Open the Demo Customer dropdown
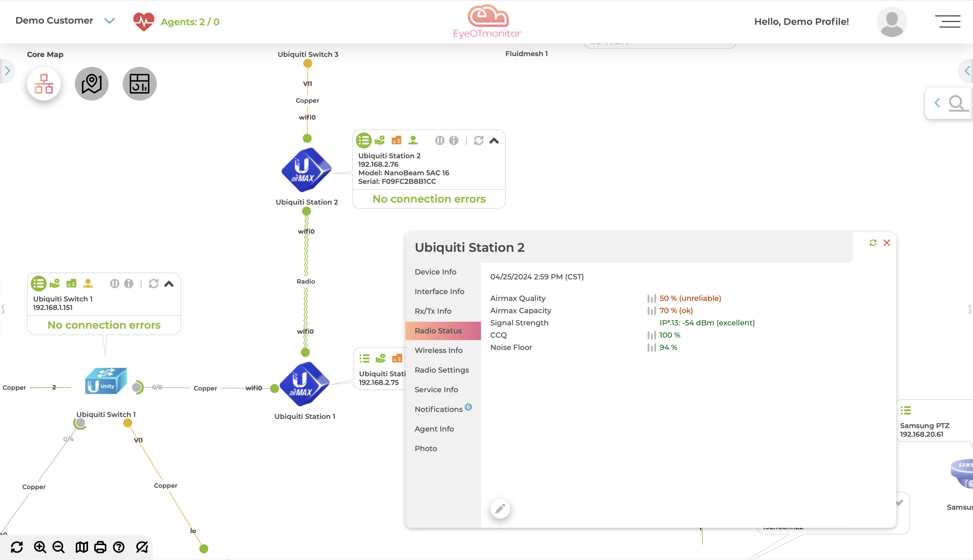This screenshot has height=560, width=973. [110, 21]
